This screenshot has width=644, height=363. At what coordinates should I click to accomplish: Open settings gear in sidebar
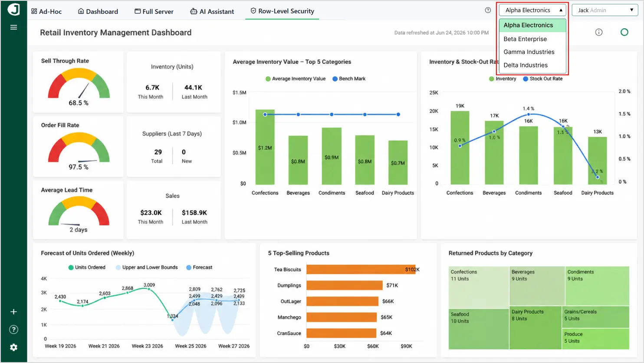pyautogui.click(x=14, y=347)
